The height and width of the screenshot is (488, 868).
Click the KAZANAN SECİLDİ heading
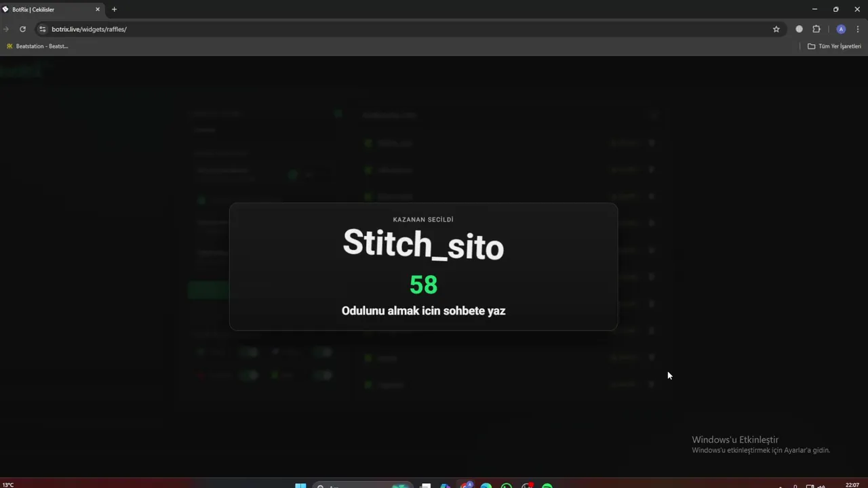(423, 220)
